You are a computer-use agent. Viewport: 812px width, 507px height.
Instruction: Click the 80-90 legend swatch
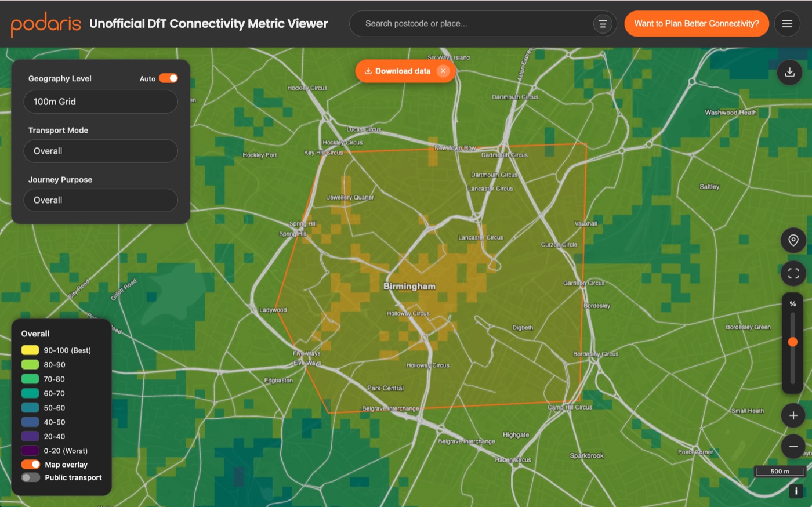(30, 365)
